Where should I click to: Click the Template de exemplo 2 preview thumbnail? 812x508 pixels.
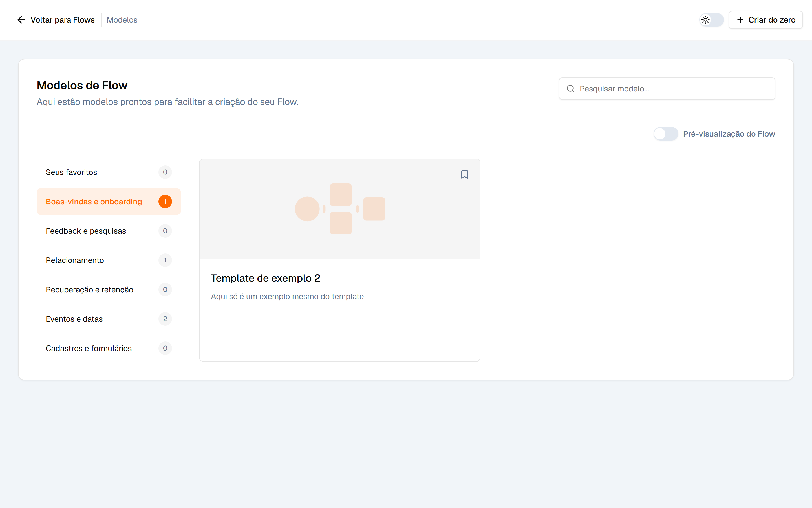pyautogui.click(x=339, y=209)
